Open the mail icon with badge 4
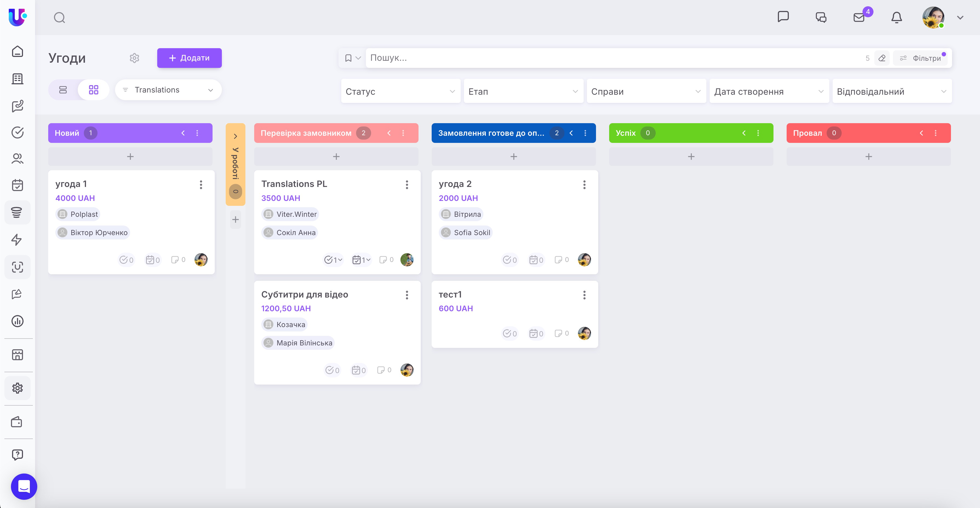980x508 pixels. [859, 18]
